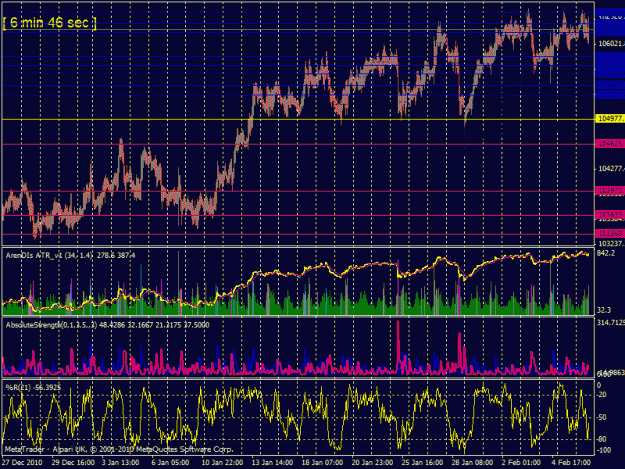Click the -50 level label in %R panel
The image size is (625, 469).
(x=602, y=417)
